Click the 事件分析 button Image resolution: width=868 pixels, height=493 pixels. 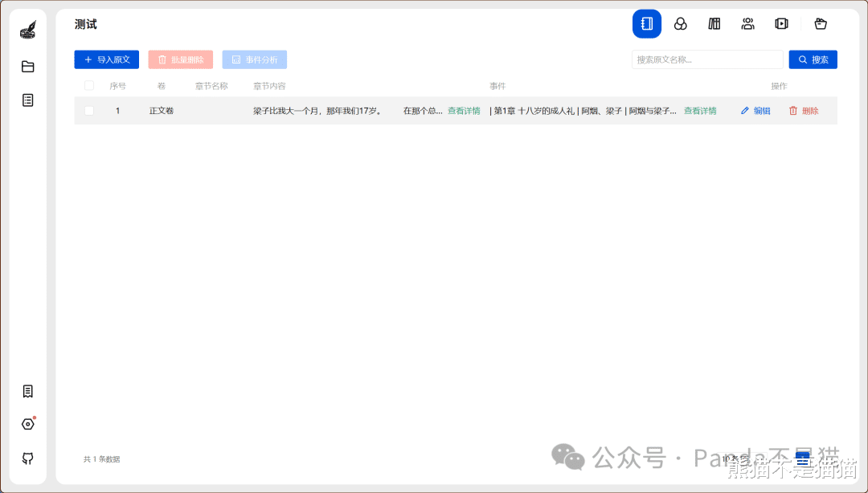255,59
